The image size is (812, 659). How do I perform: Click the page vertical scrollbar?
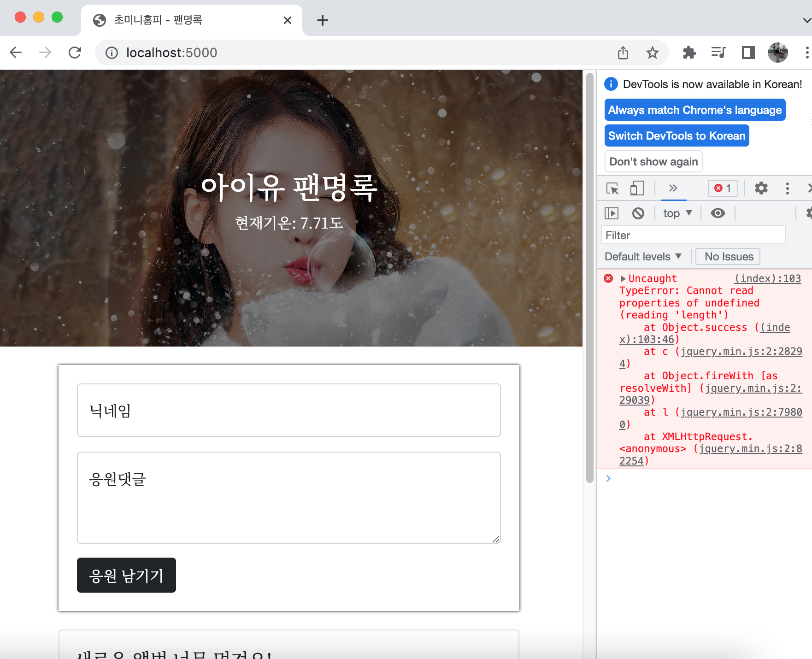coord(589,278)
